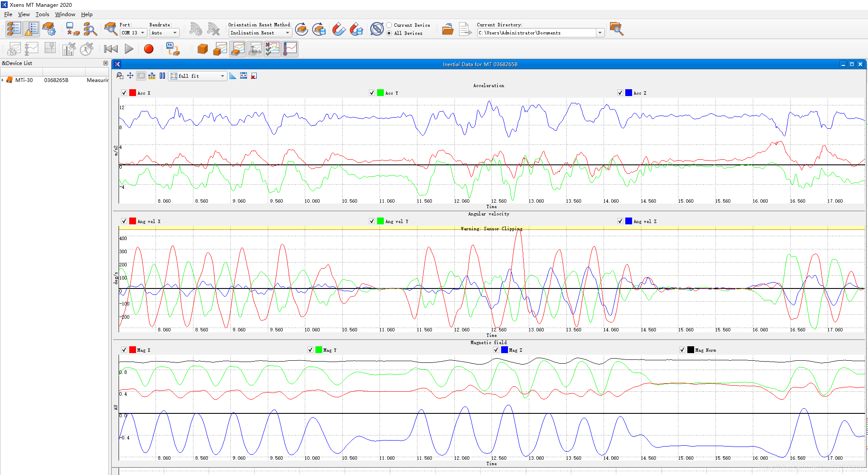
Task: Expand the MTi-30 device tree item
Action: [3, 80]
